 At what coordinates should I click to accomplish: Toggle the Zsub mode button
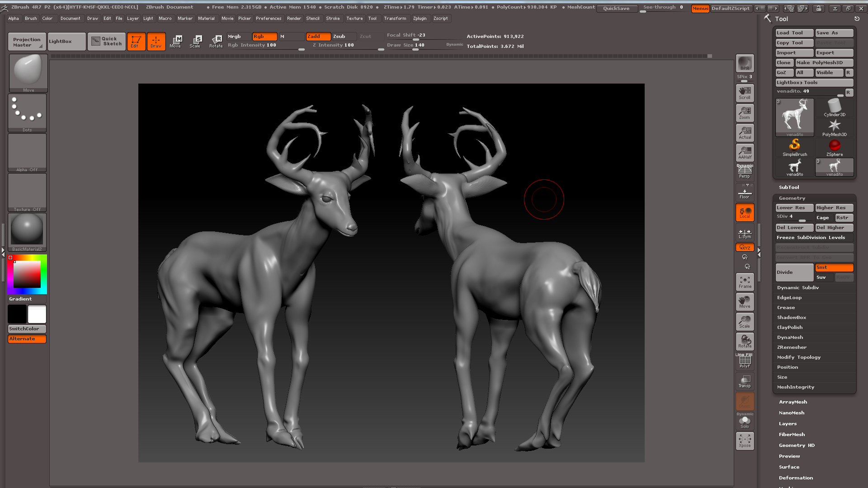point(344,37)
